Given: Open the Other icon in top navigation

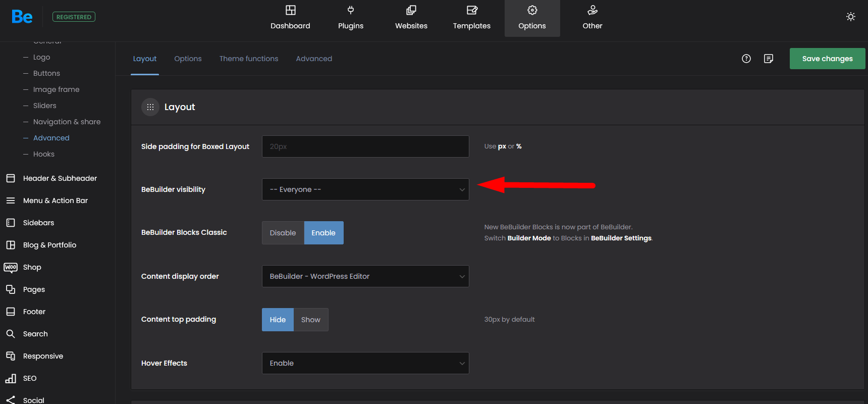Looking at the screenshot, I should pos(592,10).
